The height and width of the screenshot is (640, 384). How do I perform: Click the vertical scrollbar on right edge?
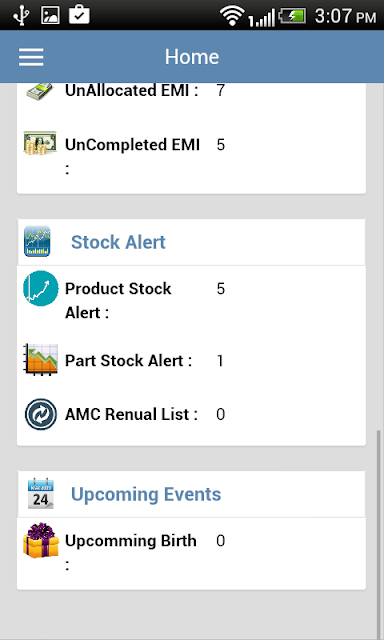point(379,533)
